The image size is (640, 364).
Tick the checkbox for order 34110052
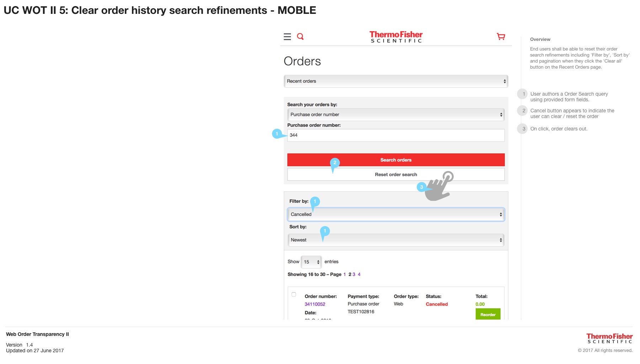pos(294,294)
